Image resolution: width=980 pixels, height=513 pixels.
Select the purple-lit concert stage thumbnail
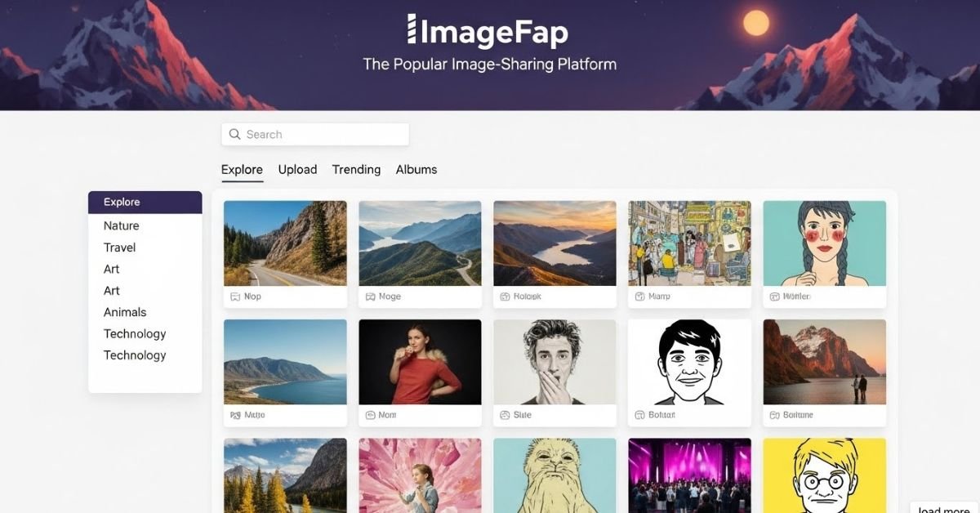689,475
